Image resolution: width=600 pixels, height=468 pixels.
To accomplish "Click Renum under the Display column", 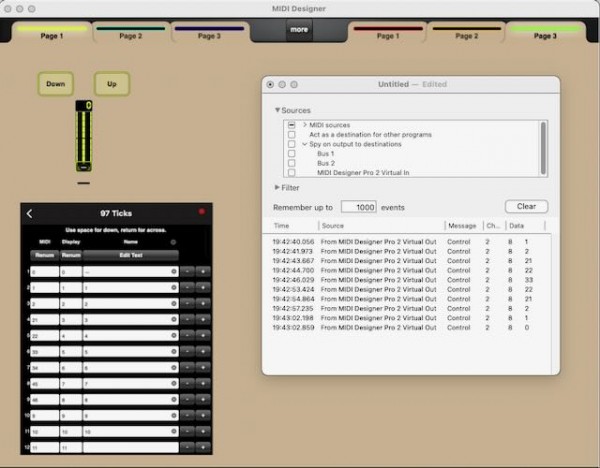I will point(71,255).
